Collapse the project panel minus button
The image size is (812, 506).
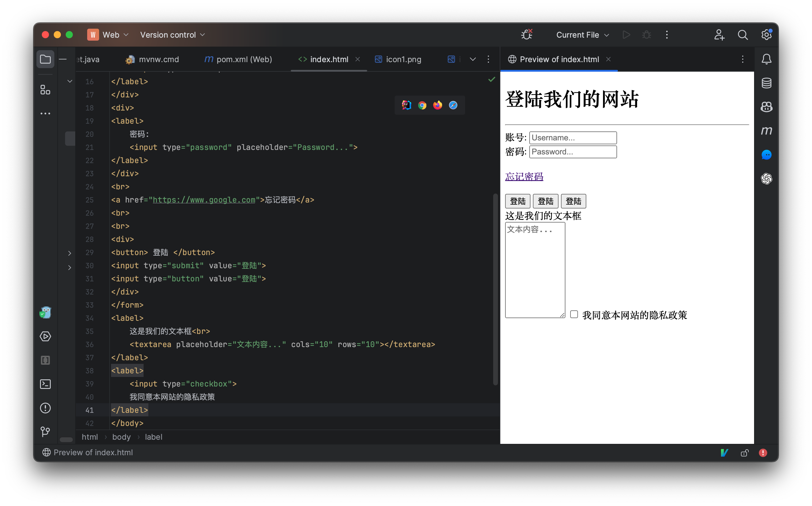[62, 59]
